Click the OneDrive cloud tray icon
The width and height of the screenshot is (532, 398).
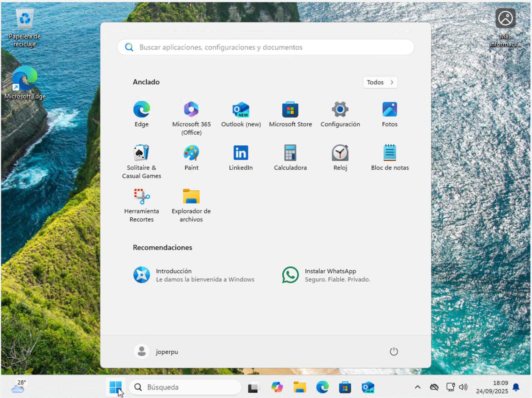tap(434, 387)
